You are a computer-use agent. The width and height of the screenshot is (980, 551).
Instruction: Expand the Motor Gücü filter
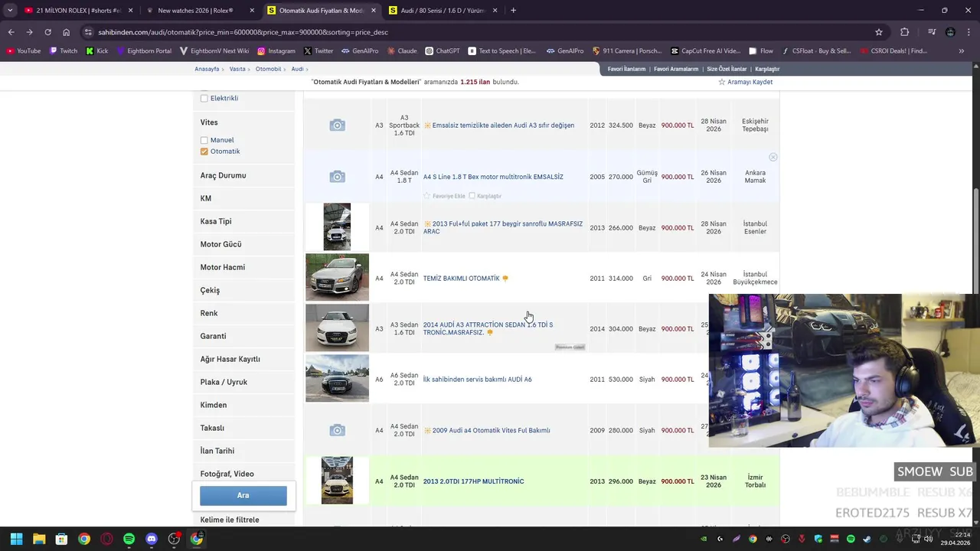click(x=243, y=244)
